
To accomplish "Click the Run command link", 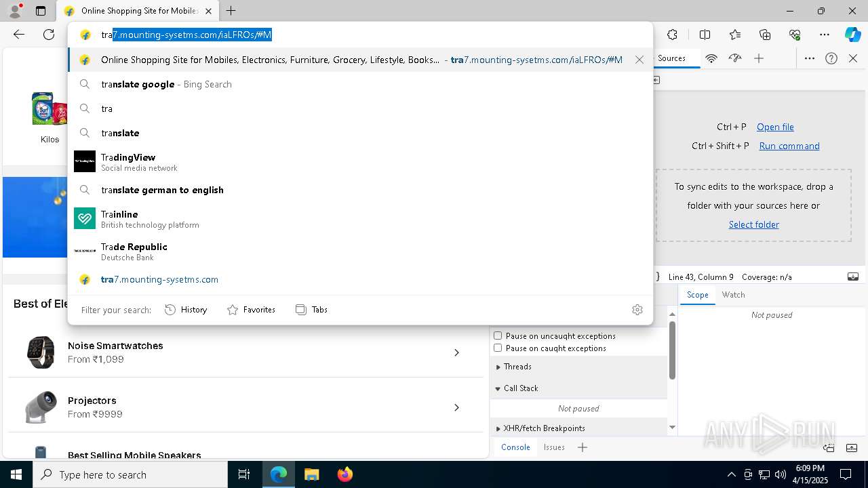I will [x=789, y=146].
